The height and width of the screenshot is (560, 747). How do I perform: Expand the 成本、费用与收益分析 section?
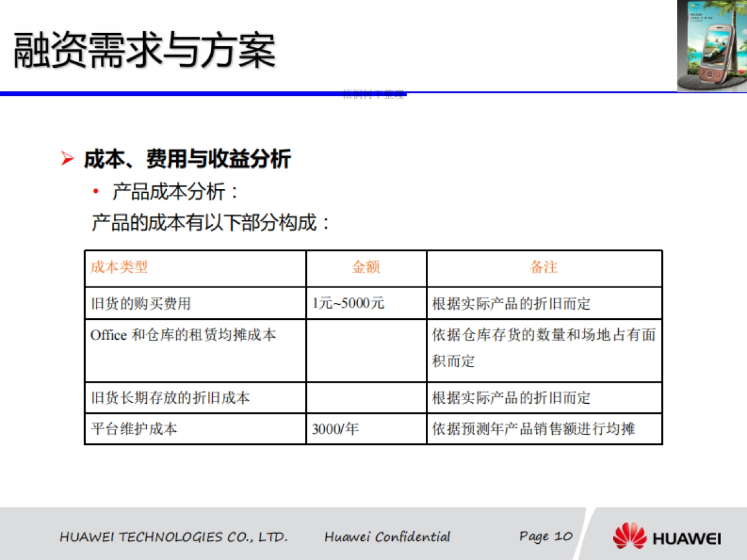187,159
